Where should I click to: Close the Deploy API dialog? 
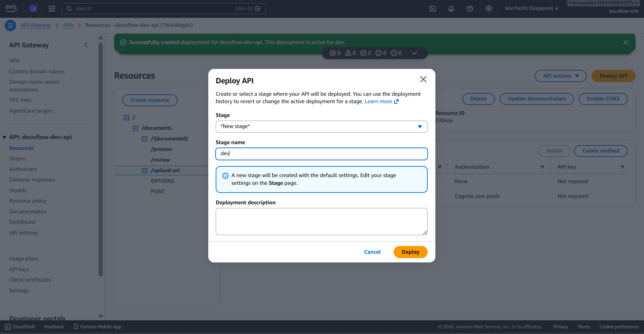pyautogui.click(x=423, y=79)
